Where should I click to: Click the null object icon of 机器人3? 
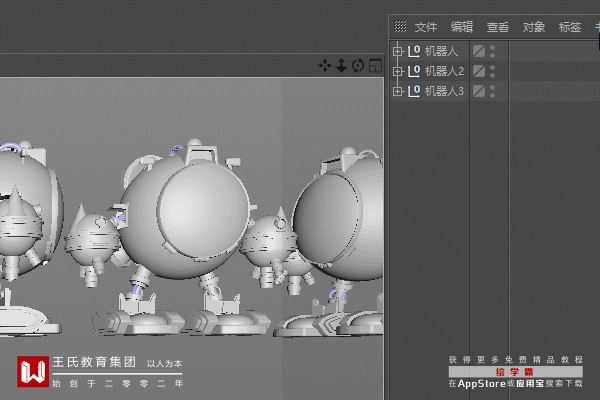click(x=414, y=91)
